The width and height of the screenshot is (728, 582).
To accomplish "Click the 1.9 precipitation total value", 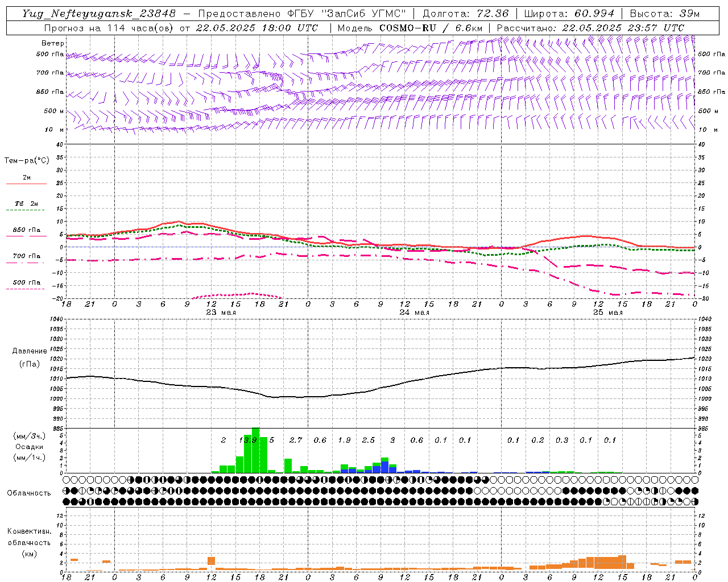I will (344, 440).
